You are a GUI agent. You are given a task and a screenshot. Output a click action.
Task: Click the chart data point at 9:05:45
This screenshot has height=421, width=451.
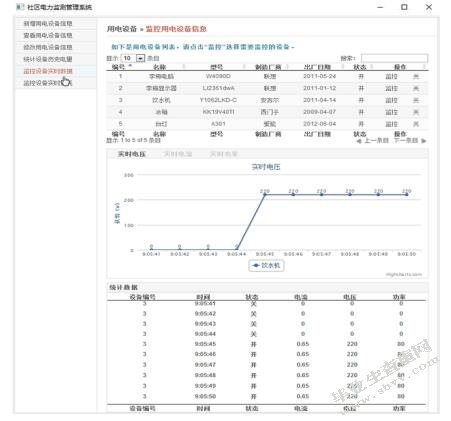point(265,194)
